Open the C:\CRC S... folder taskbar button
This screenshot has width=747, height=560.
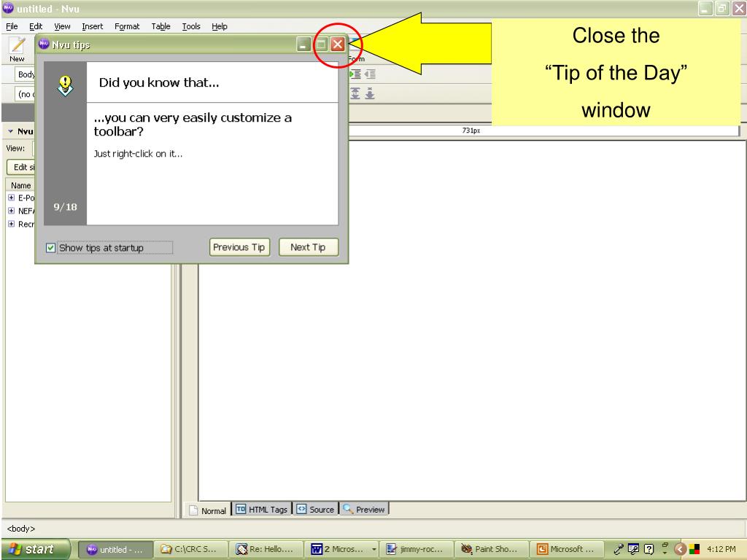[x=190, y=550]
